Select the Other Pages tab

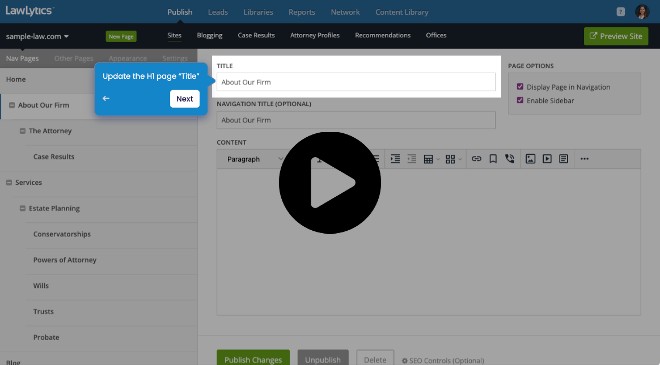(x=74, y=59)
